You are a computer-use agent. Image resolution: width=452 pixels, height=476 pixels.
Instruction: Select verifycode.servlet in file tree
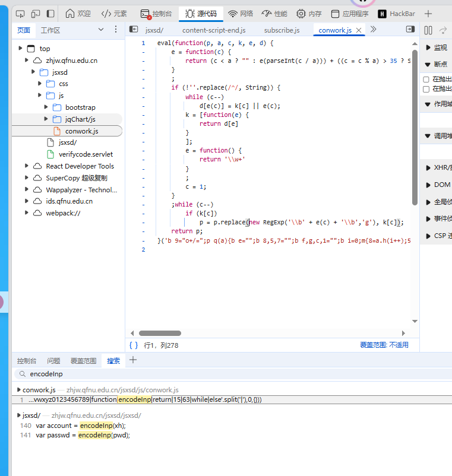point(86,154)
